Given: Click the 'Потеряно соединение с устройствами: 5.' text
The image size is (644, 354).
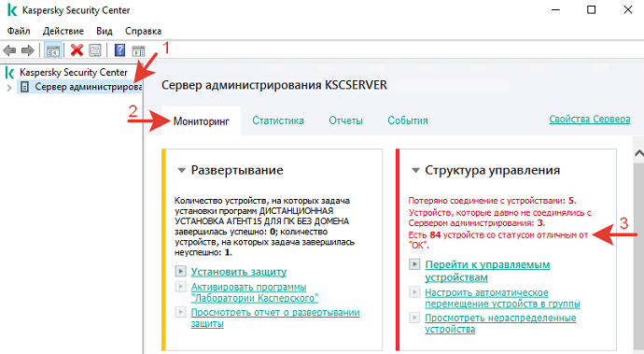Looking at the screenshot, I should point(492,201).
